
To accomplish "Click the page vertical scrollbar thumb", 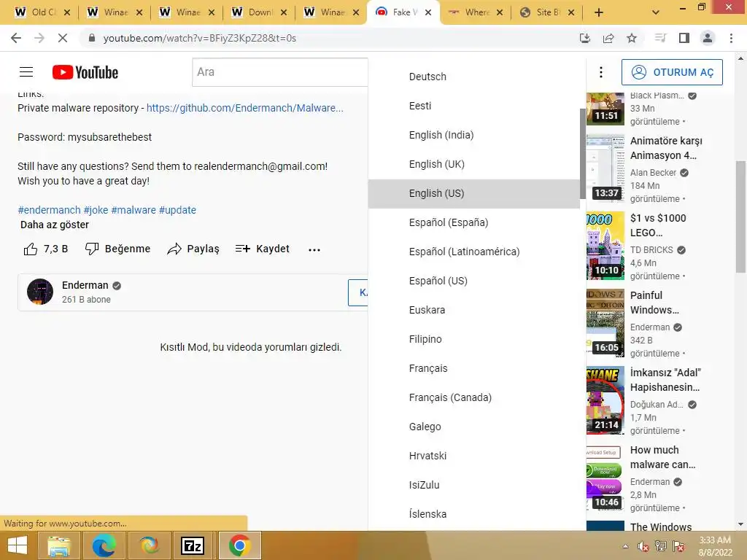I will pos(740,216).
